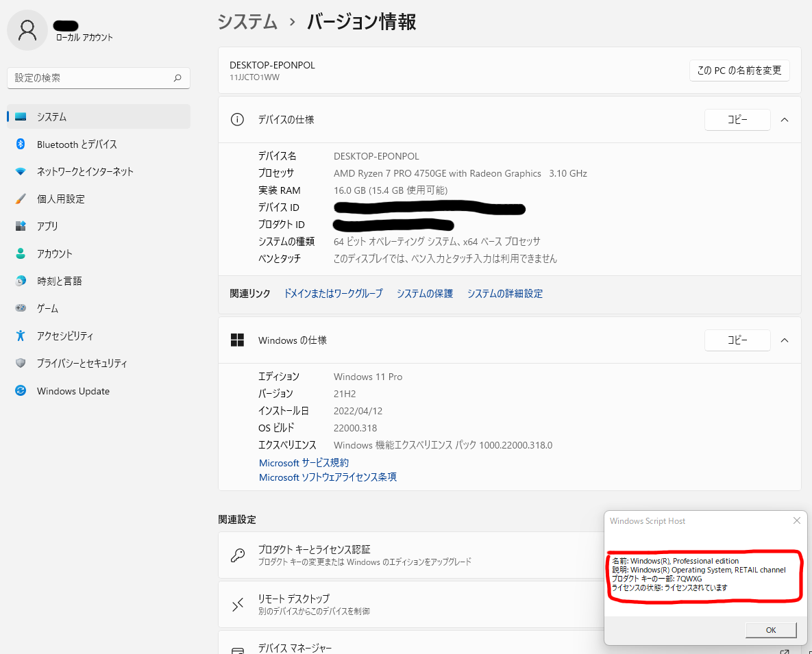
Task: Click the アプリ icon in sidebar
Action: (x=21, y=226)
